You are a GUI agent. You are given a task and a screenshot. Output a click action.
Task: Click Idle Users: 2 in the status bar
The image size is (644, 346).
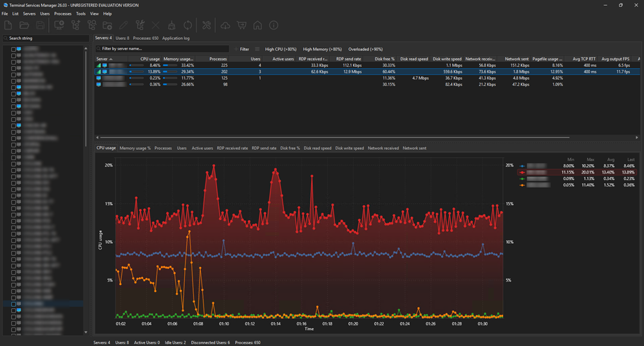(175, 343)
